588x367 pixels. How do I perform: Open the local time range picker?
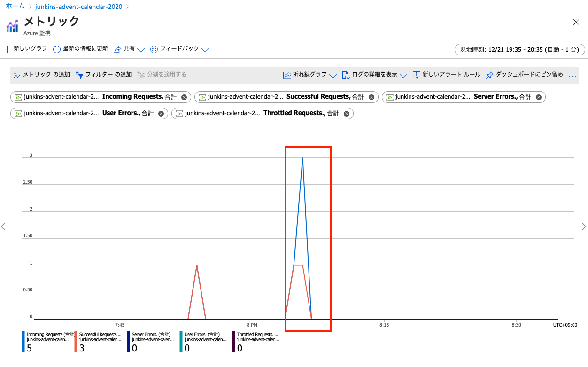tap(519, 49)
